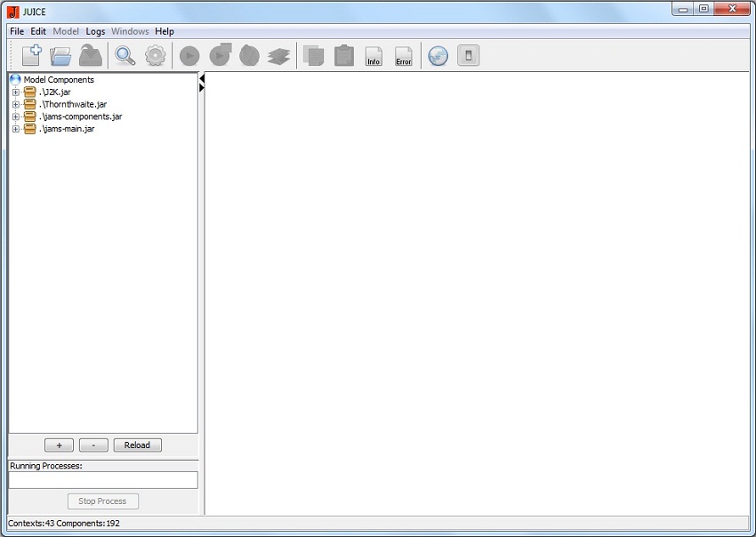Click the globe browser icon in toolbar
This screenshot has width=756, height=537.
point(438,56)
